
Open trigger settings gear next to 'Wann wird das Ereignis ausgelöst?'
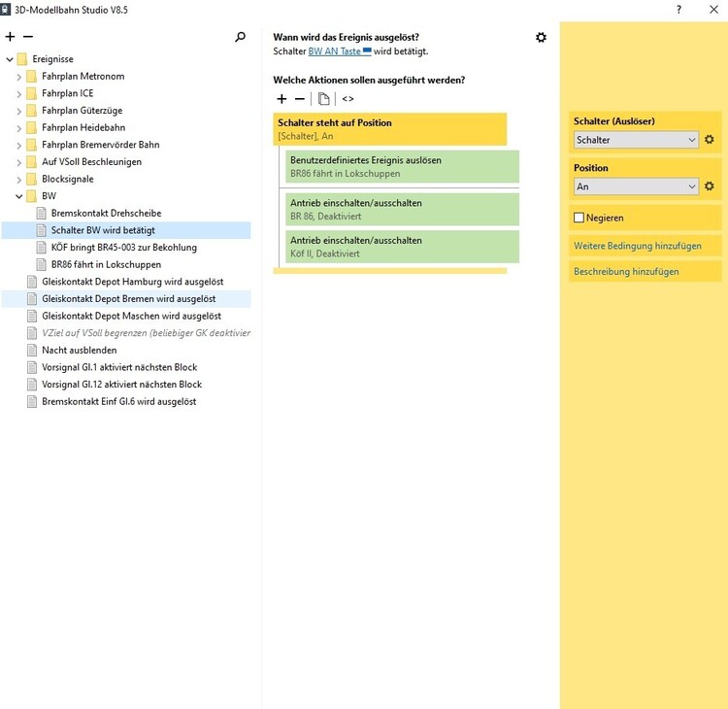click(541, 37)
